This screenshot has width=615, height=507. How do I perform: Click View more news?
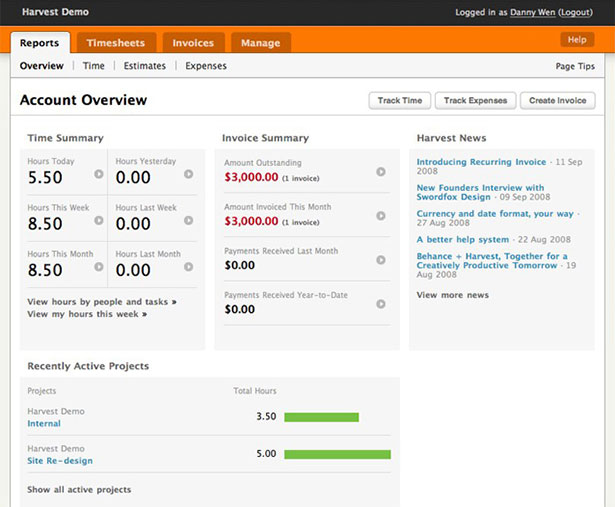[x=453, y=295]
